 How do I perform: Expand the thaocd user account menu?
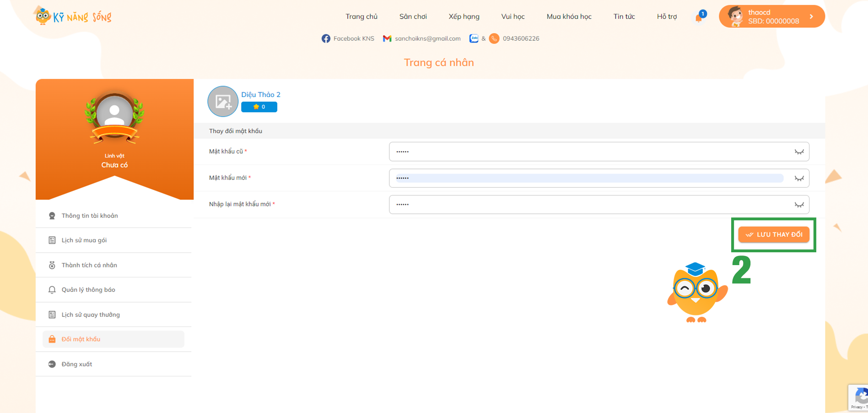pos(771,16)
